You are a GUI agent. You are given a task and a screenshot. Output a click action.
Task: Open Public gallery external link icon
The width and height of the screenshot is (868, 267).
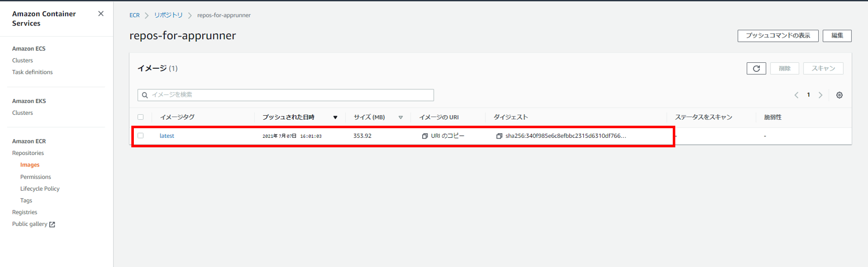pos(52,224)
